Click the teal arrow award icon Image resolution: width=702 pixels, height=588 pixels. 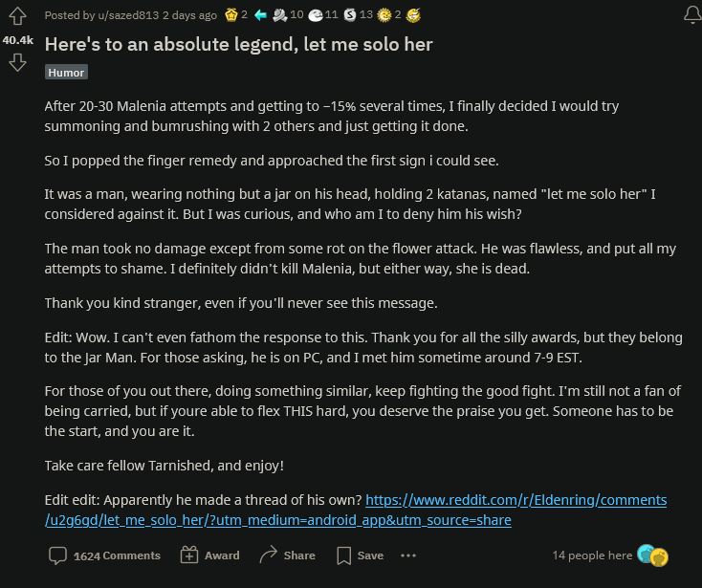(x=257, y=15)
